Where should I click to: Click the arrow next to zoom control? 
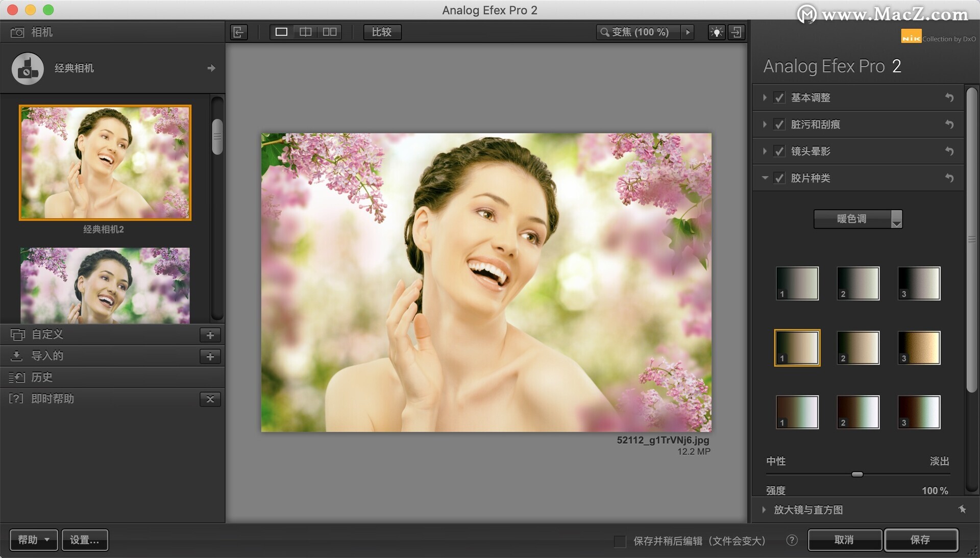688,32
